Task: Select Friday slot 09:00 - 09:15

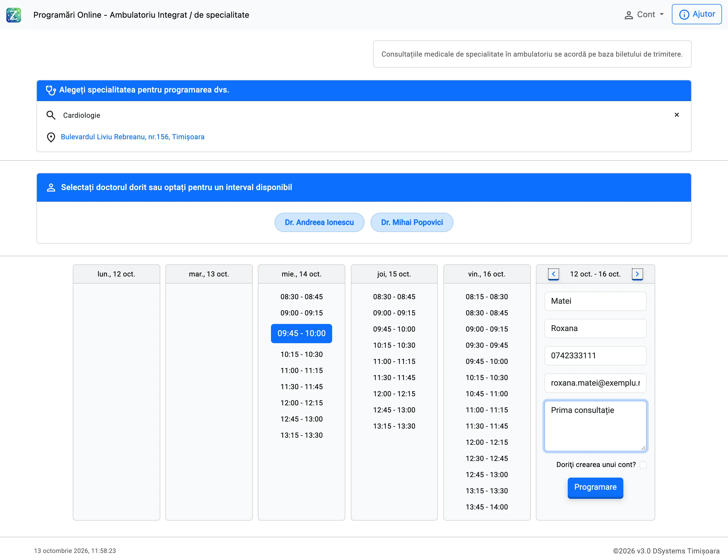Action: 487,329
